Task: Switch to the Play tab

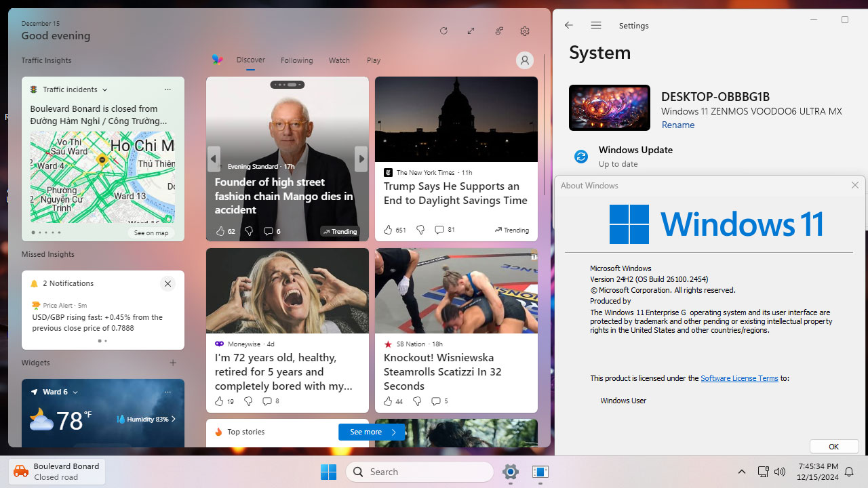Action: pos(374,60)
